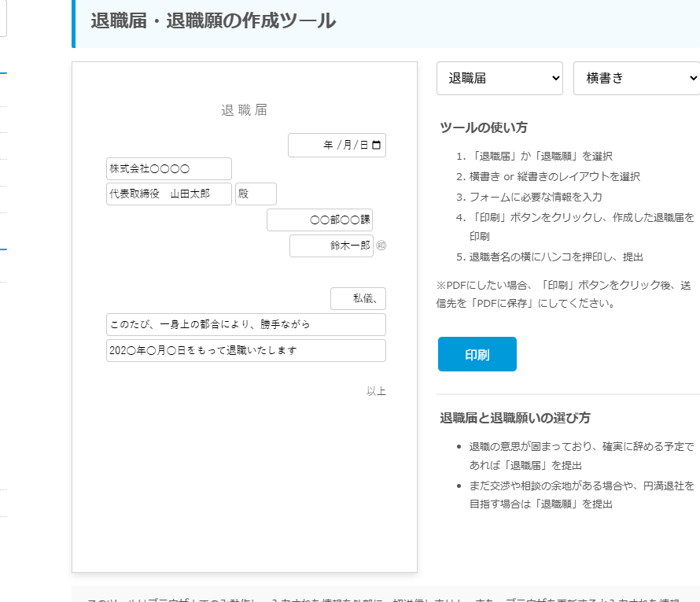The height and width of the screenshot is (602, 700).
Task: Click the 以上 closing text in preview
Action: [x=376, y=391]
